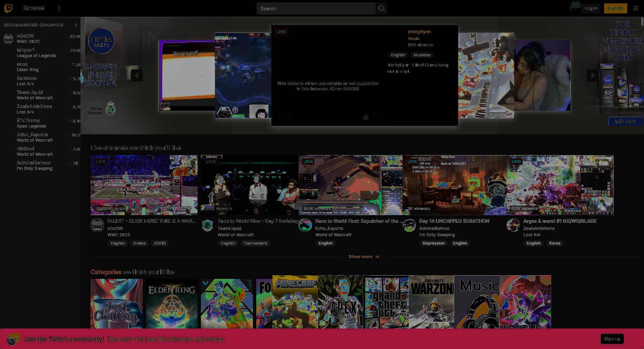Click Categories heading link

point(106,272)
